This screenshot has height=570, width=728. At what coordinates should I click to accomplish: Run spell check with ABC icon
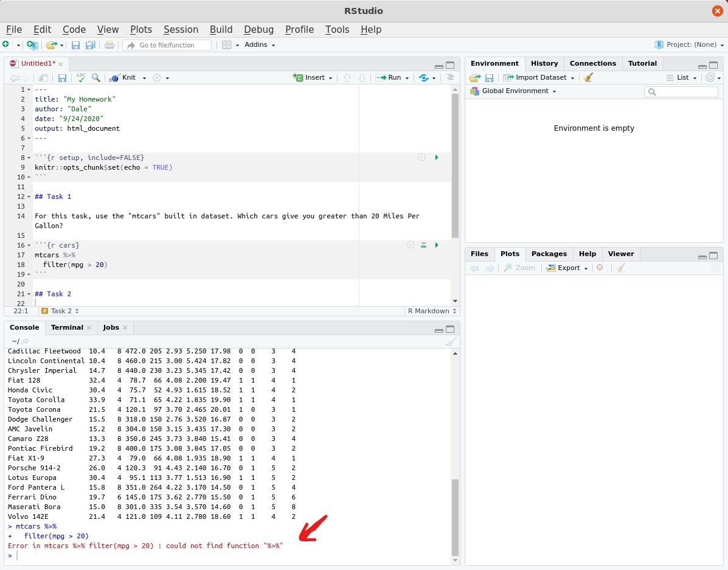coord(81,78)
